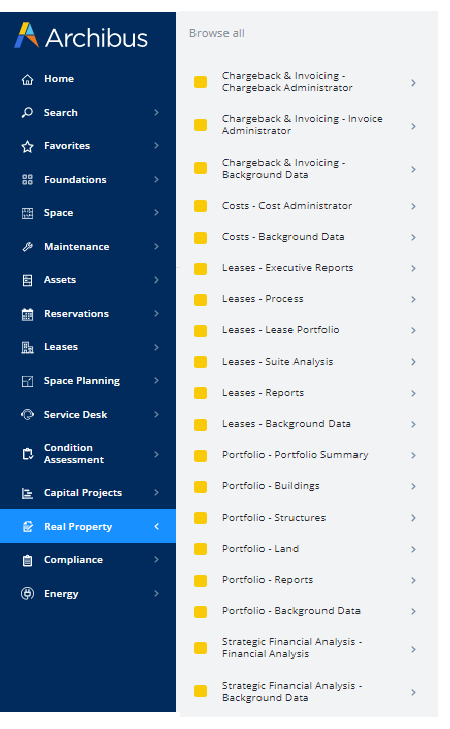Click yellow square beside Portfolio - Land
The image size is (450, 729).
[x=200, y=549]
